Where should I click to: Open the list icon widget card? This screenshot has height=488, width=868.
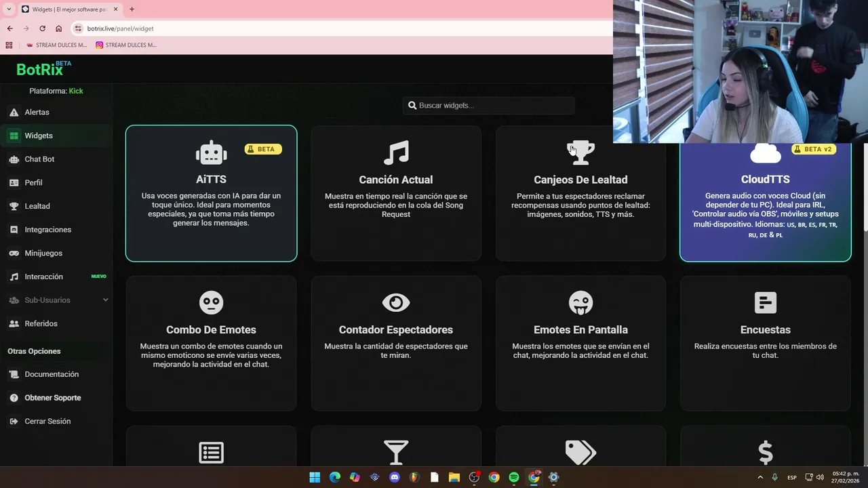pyautogui.click(x=211, y=452)
